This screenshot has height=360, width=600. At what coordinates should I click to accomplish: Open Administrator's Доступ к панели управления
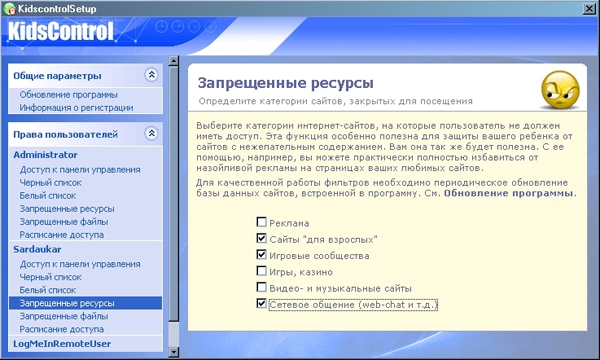click(x=80, y=169)
